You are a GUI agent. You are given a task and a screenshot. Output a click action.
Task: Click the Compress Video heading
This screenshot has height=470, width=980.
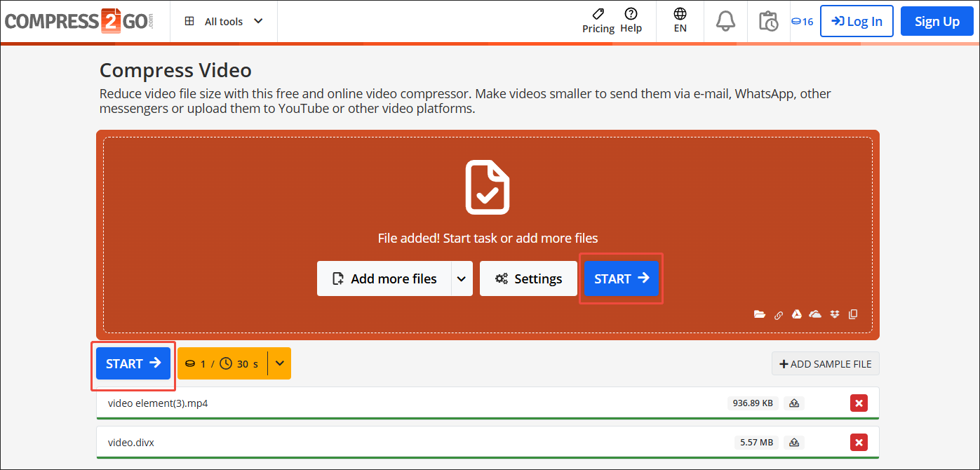pos(175,70)
